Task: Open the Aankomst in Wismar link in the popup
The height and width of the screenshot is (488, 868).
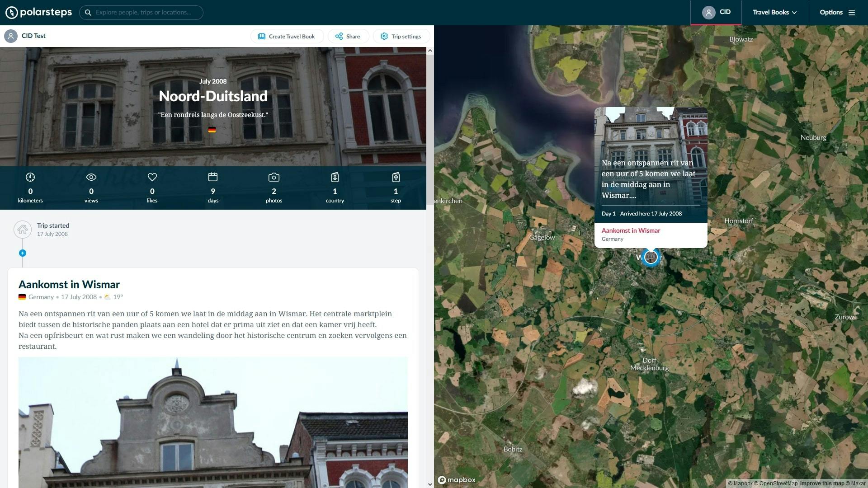Action: (631, 230)
